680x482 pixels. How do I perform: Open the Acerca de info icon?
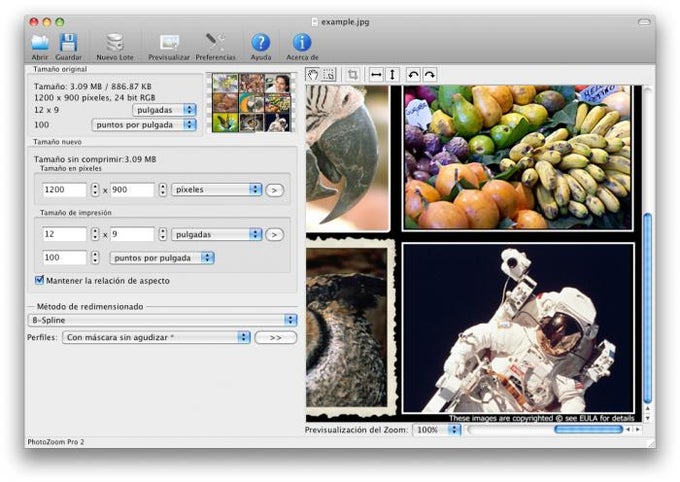point(302,43)
